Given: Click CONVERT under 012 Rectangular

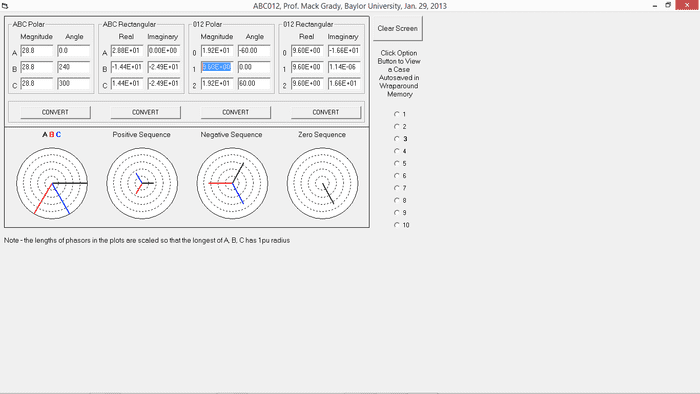Looking at the screenshot, I should [x=326, y=112].
